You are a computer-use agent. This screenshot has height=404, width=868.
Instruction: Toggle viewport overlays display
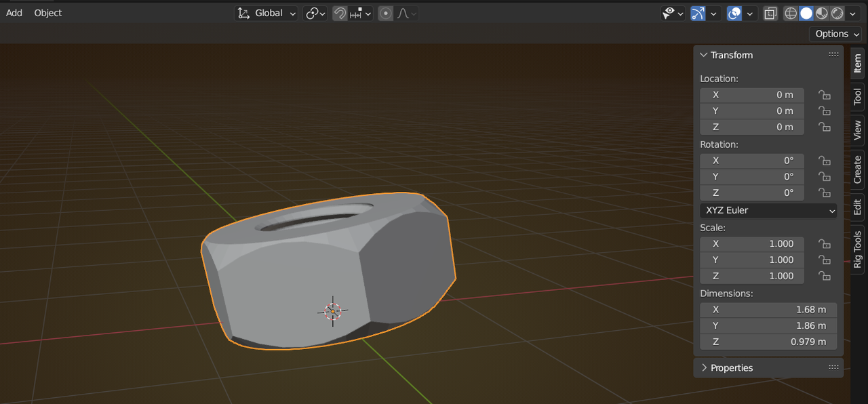734,14
